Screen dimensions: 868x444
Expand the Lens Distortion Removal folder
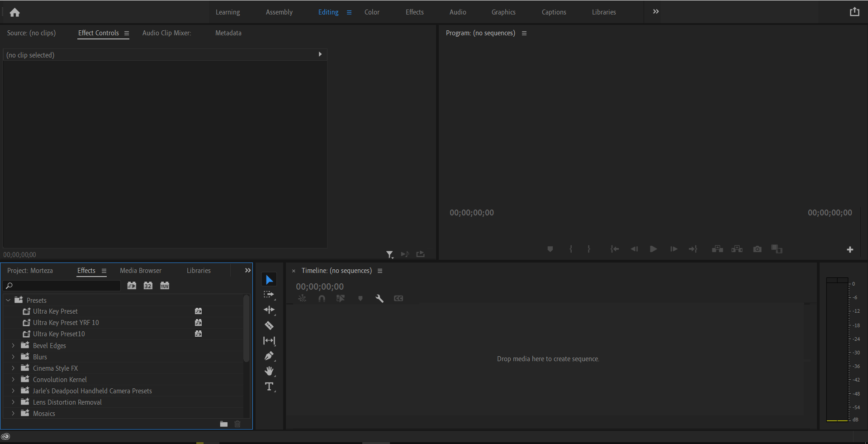click(x=13, y=402)
